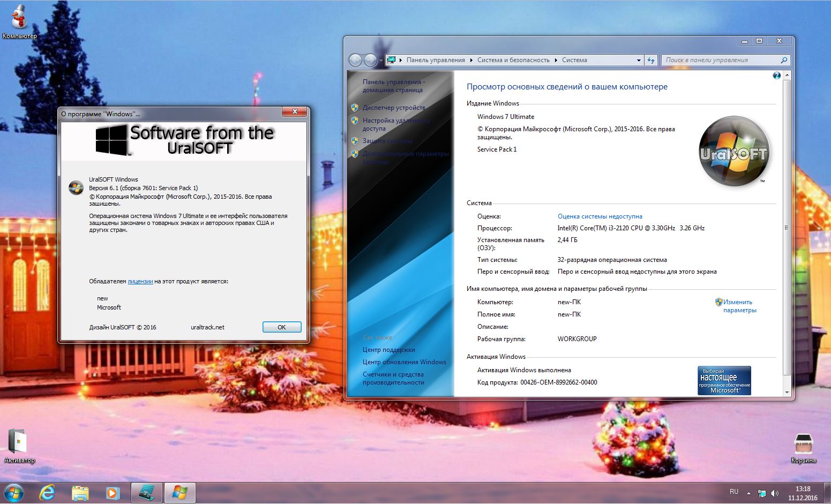
Task: Open Защита системы link
Action: (387, 141)
